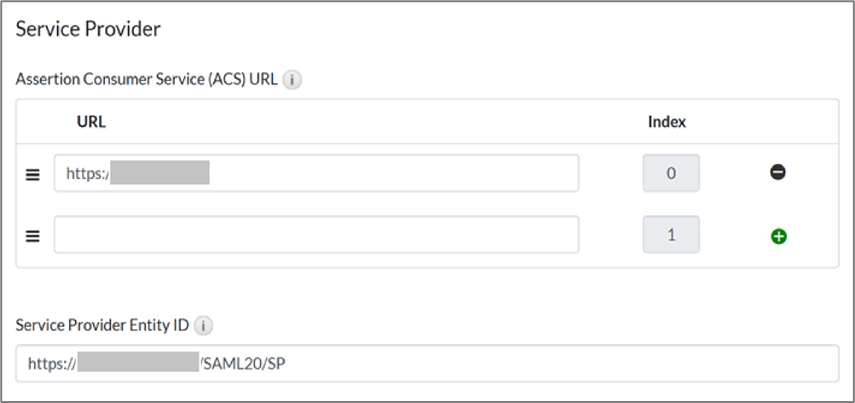Click the Assertion Consumer Service (ACS) URL label
Image resolution: width=855 pixels, height=403 pixels.
[146, 80]
